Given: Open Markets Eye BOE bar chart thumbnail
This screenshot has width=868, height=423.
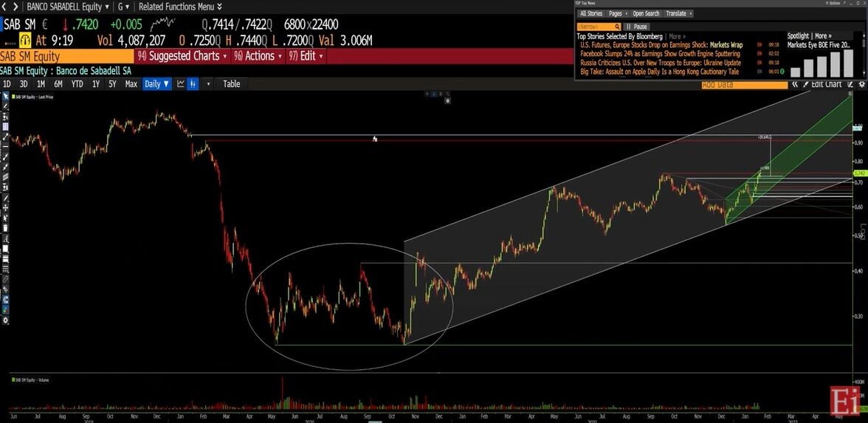Looking at the screenshot, I should [x=821, y=63].
